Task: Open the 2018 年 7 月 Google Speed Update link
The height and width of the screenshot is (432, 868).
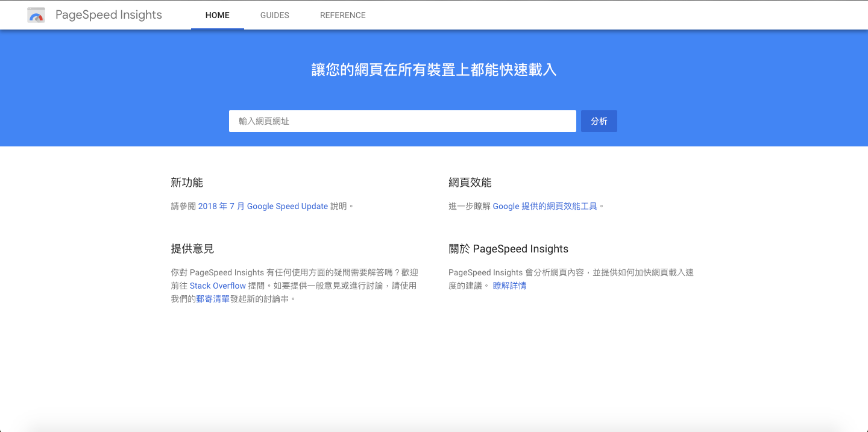Action: [263, 206]
